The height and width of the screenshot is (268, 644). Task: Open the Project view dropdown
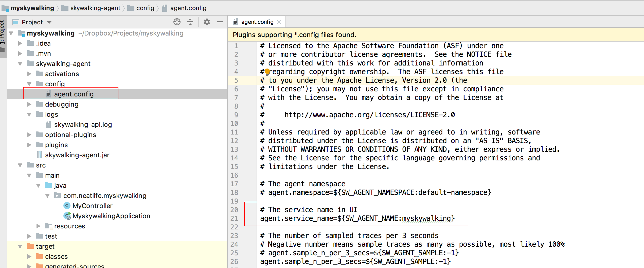(49, 22)
